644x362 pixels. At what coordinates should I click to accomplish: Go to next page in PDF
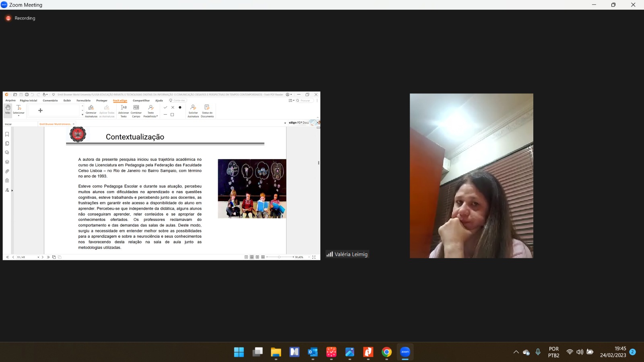(x=43, y=257)
